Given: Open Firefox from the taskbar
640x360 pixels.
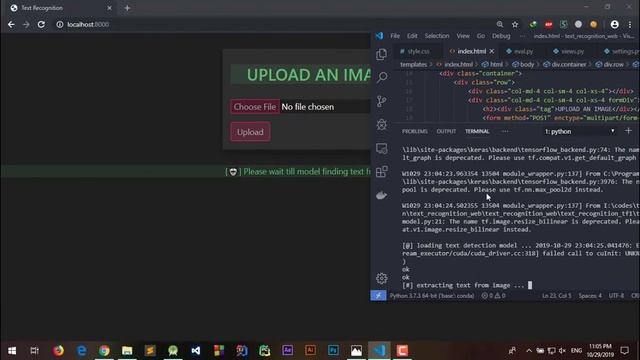Looking at the screenshot, I should pos(58,350).
